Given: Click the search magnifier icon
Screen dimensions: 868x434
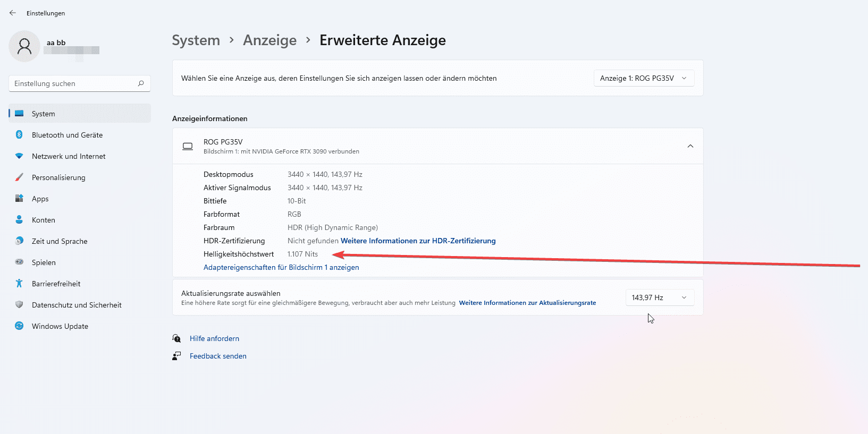Looking at the screenshot, I should point(141,83).
